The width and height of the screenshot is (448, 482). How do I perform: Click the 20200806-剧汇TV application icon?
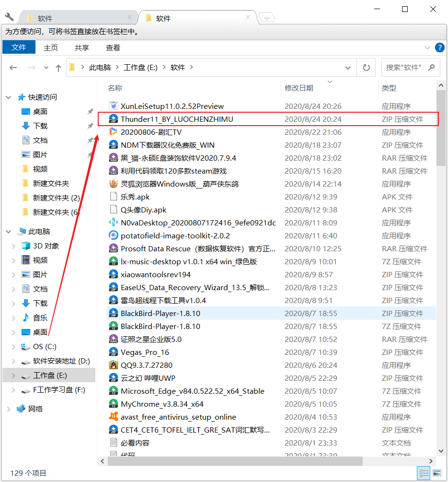tap(113, 132)
